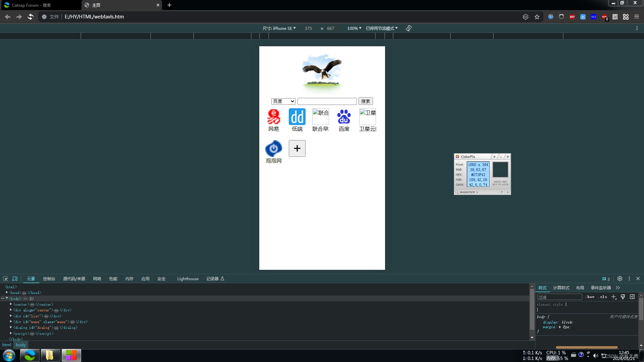Image resolution: width=644 pixels, height=362 pixels.
Task: Open the 低端 dd shortcut
Action: pos(297,120)
